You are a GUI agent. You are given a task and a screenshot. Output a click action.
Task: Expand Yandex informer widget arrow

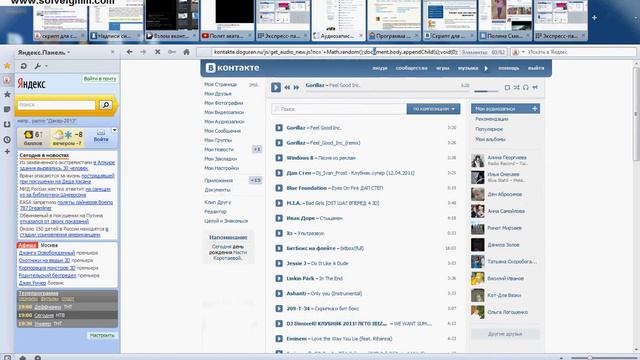(115, 130)
